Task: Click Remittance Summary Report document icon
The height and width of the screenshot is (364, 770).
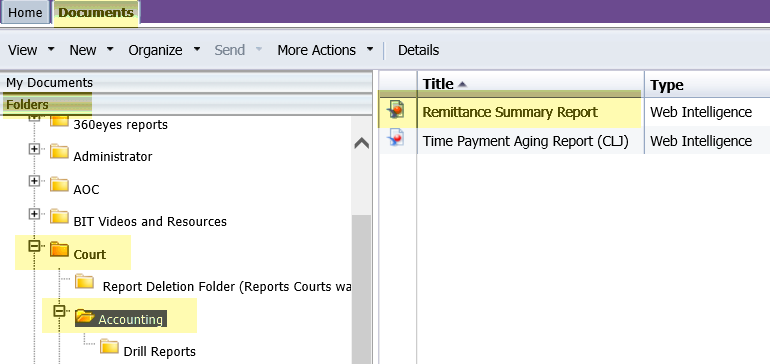Action: (396, 110)
